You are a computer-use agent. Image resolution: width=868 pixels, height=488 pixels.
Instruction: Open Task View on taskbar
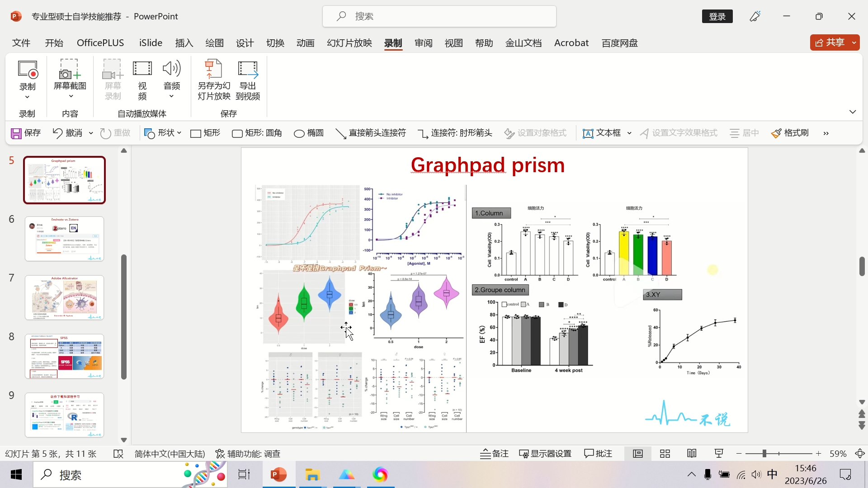[x=244, y=475]
